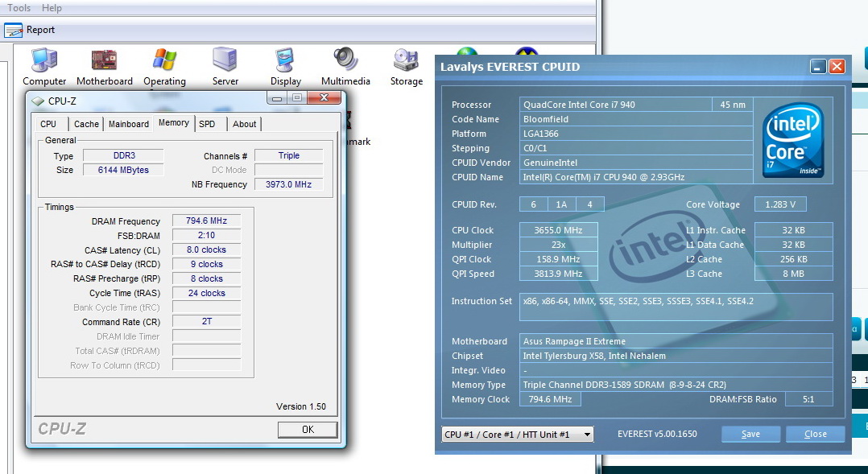
Task: Click the NB Frequency value 3973.0 MHz
Action: click(289, 184)
